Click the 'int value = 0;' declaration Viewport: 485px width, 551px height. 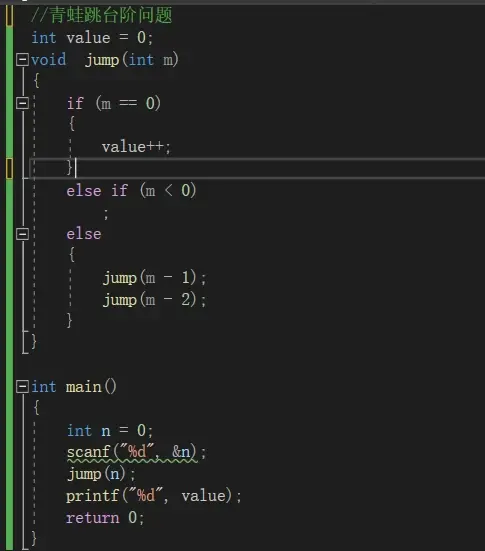coord(92,38)
